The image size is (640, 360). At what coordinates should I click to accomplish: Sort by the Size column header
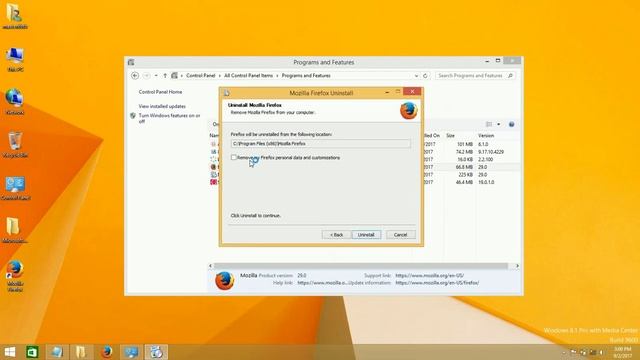point(450,136)
